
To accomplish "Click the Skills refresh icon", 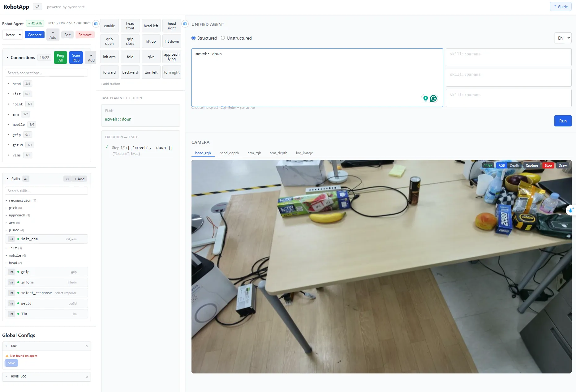I will click(67, 179).
